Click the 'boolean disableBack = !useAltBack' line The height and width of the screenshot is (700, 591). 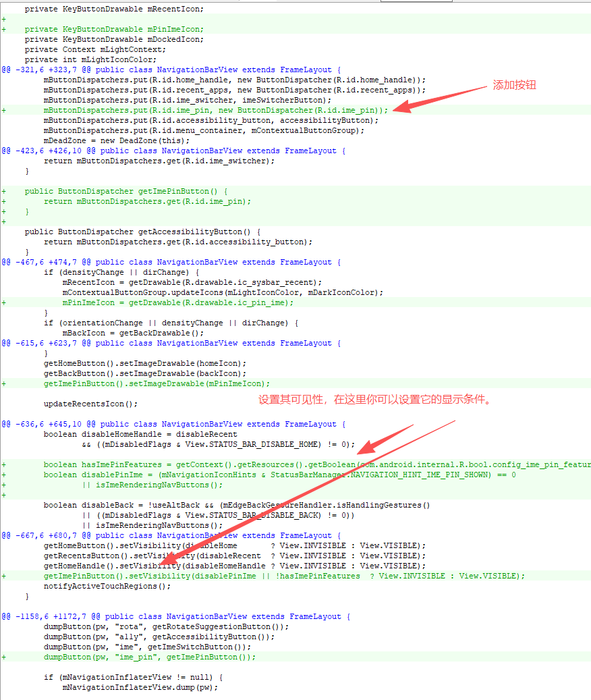point(237,506)
